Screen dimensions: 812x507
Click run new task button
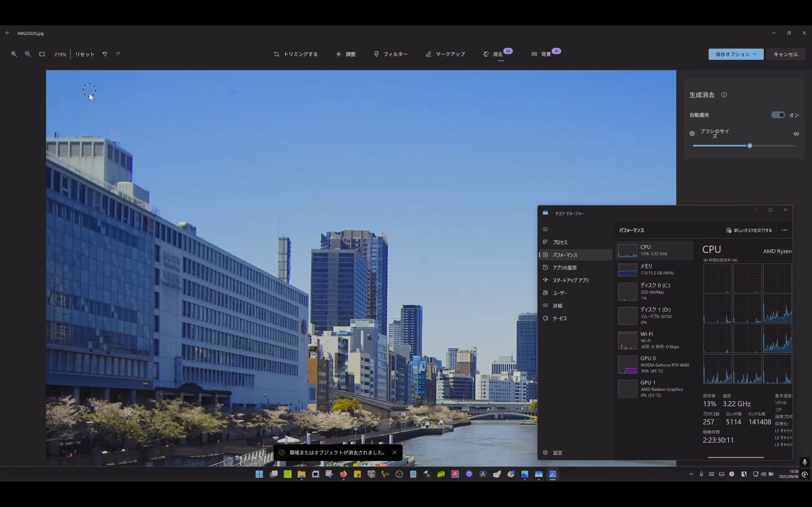click(x=749, y=230)
